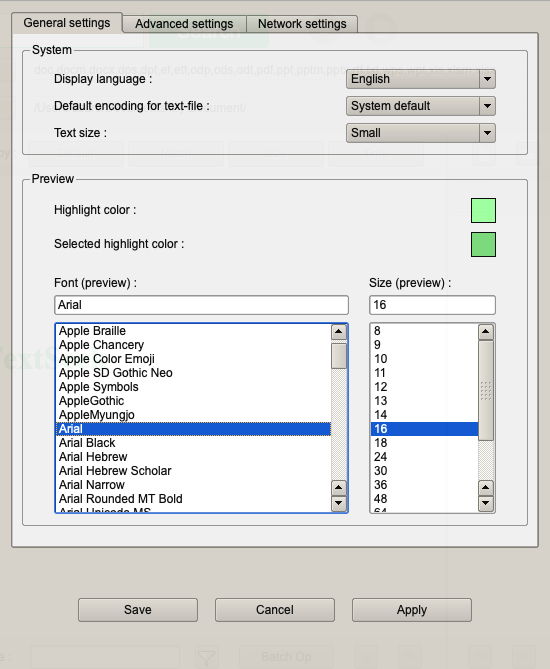Click the Save button
Screen dimensions: 550x669
click(x=138, y=610)
